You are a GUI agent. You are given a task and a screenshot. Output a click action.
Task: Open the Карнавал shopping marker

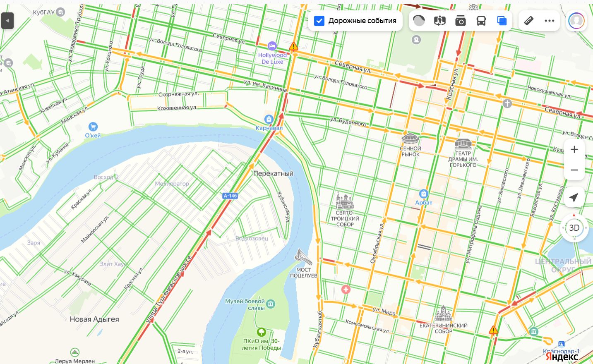pos(269,120)
